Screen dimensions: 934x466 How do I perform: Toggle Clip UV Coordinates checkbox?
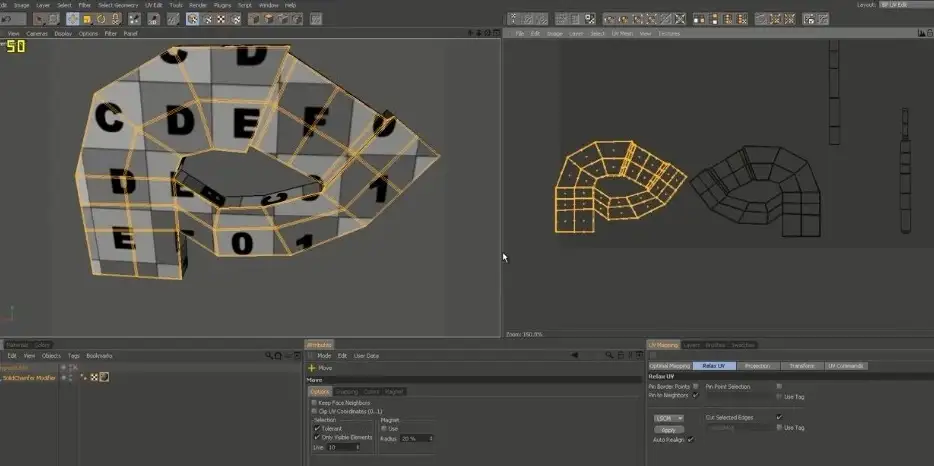click(314, 411)
